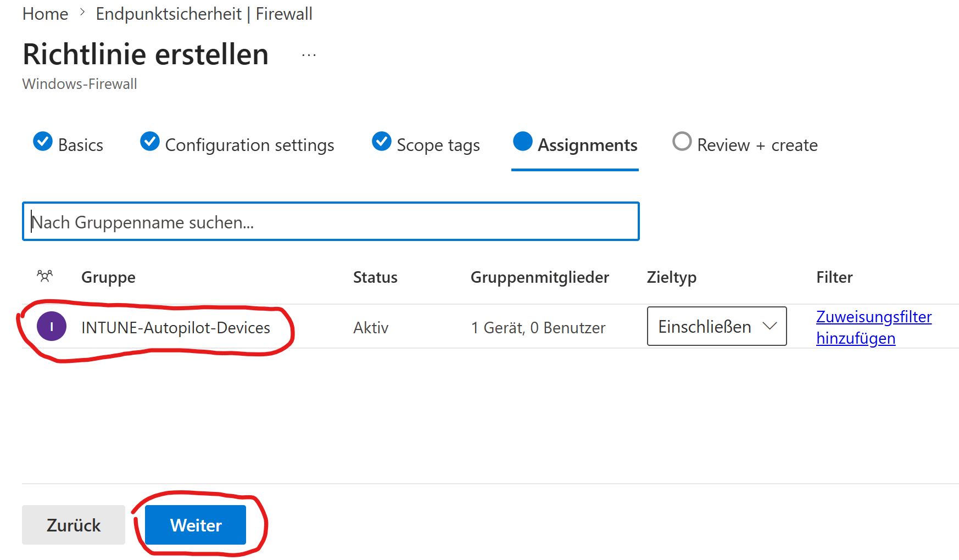Go to the Scope tags tab
This screenshot has height=560, width=959.
(438, 145)
